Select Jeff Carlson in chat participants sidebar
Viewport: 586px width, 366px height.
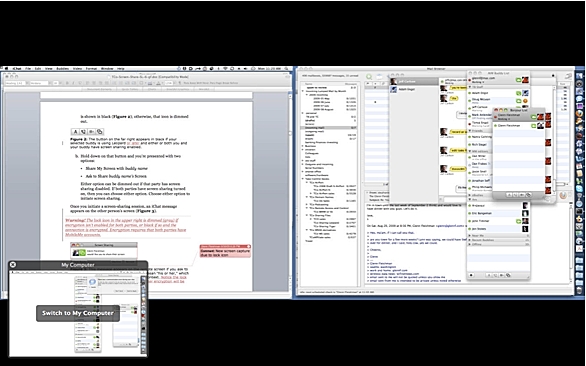414,81
